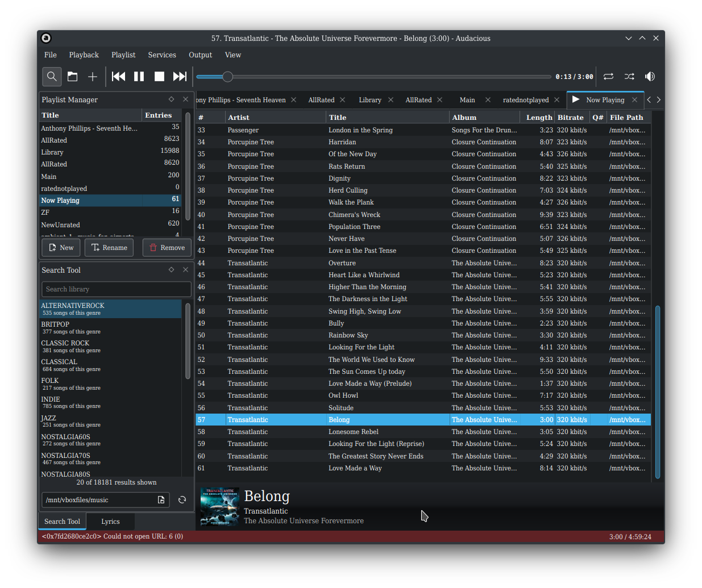The width and height of the screenshot is (702, 588).
Task: Sort by the Title column header
Action: click(x=388, y=118)
